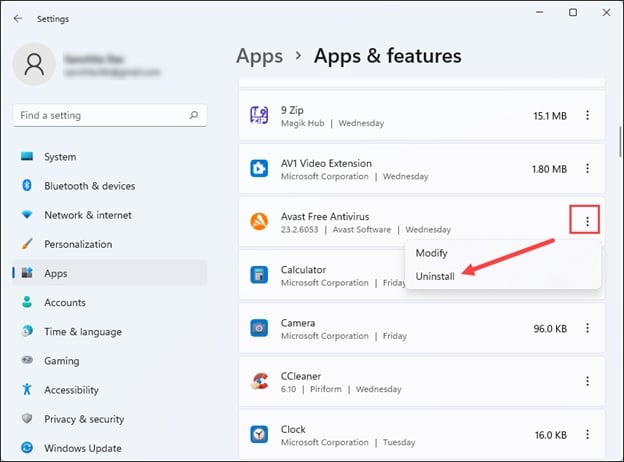The image size is (624, 462).
Task: Select the Camera app name
Action: click(x=298, y=323)
